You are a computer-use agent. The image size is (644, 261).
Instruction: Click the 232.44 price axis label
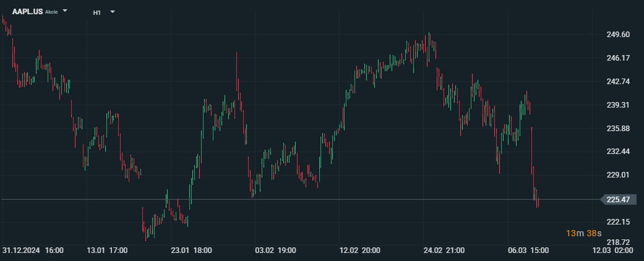click(x=618, y=152)
